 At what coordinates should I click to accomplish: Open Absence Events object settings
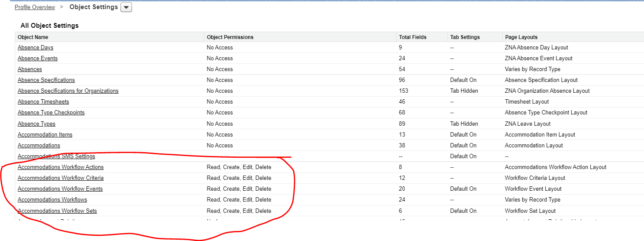click(x=38, y=59)
